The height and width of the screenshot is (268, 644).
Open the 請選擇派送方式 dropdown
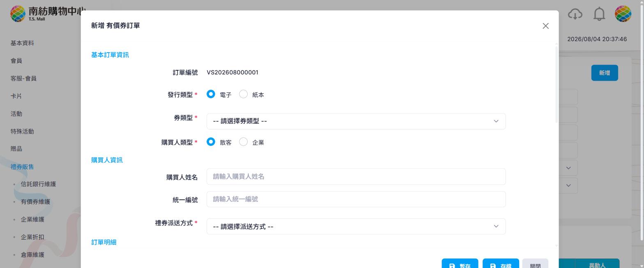click(356, 226)
